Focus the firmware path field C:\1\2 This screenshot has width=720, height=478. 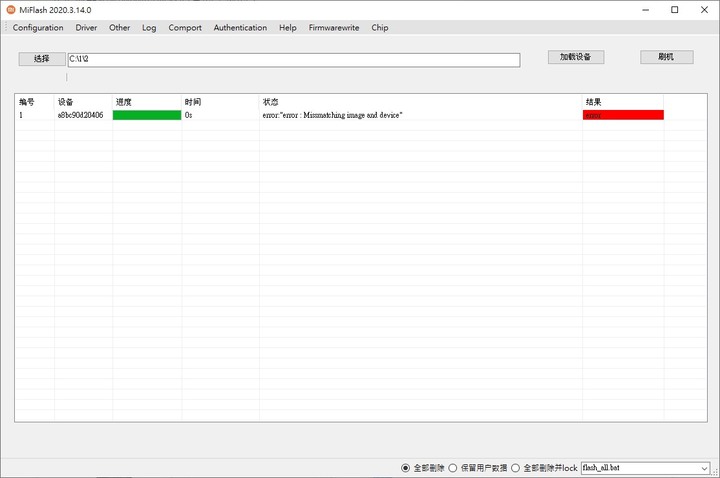(x=294, y=60)
